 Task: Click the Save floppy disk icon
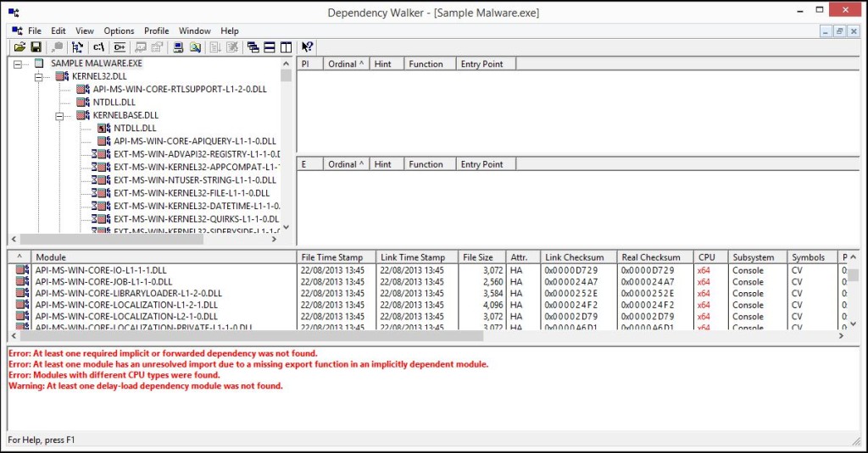click(36, 47)
